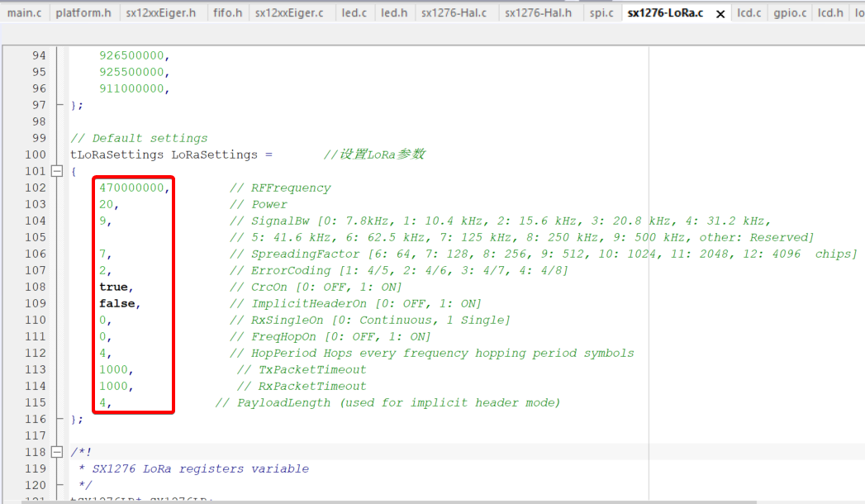This screenshot has height=504, width=865.
Task: Switch to the main.c tab
Action: [x=24, y=13]
